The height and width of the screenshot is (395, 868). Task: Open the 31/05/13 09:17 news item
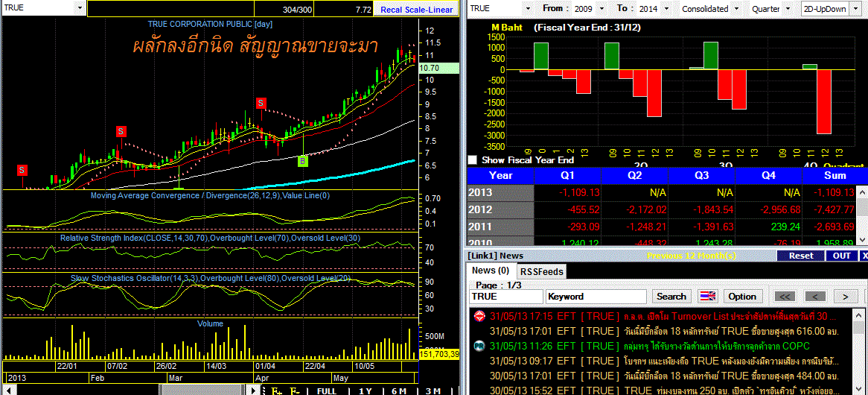664,361
